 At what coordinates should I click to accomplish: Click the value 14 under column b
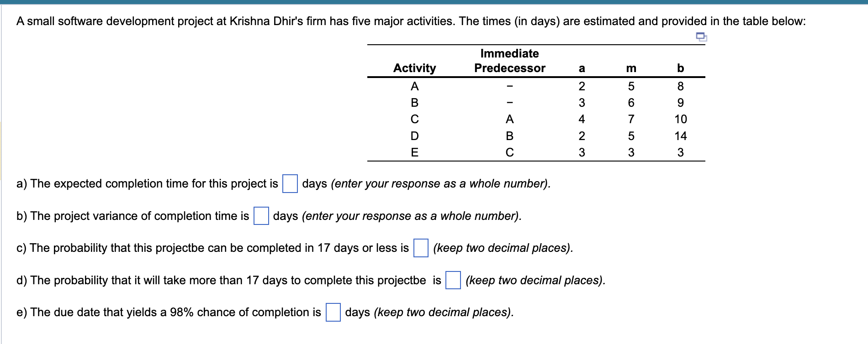[x=681, y=136]
